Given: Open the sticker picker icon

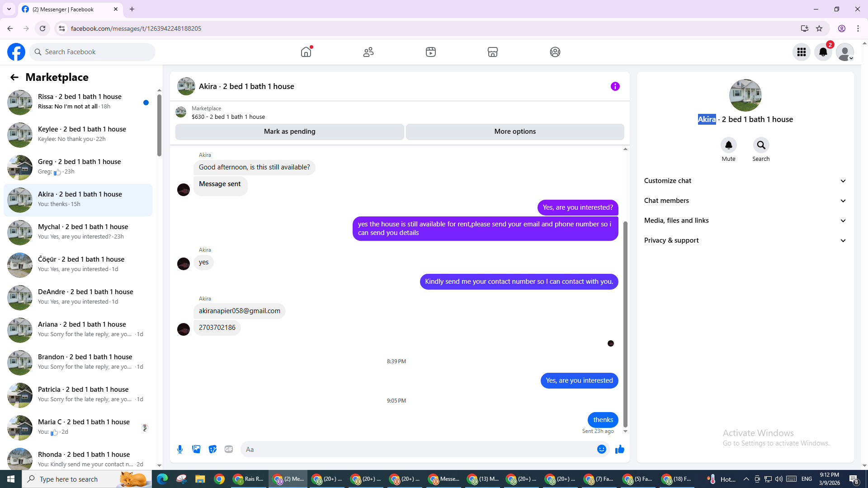Looking at the screenshot, I should click(212, 449).
